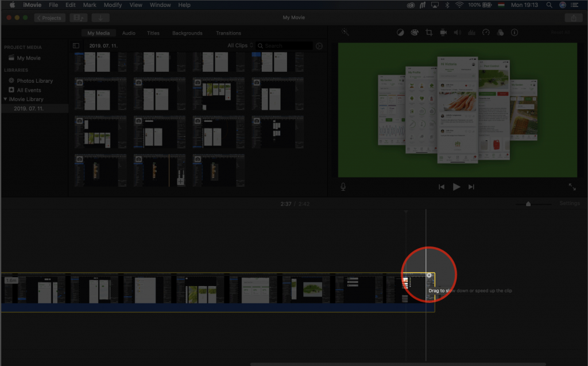Open Spotlight search in menu bar

(549, 5)
